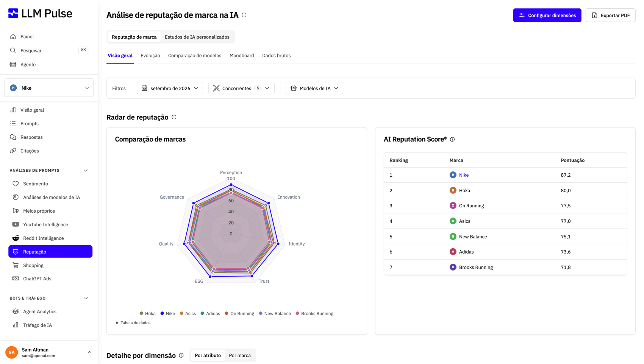This screenshot has width=644, height=364.
Task: Click info icon beside page title
Action: 244,15
